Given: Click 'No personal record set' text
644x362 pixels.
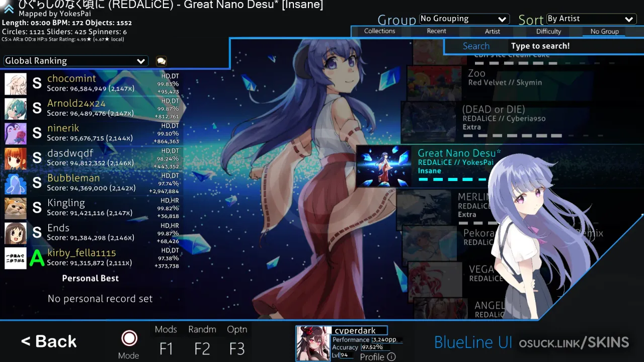Looking at the screenshot, I should [100, 299].
